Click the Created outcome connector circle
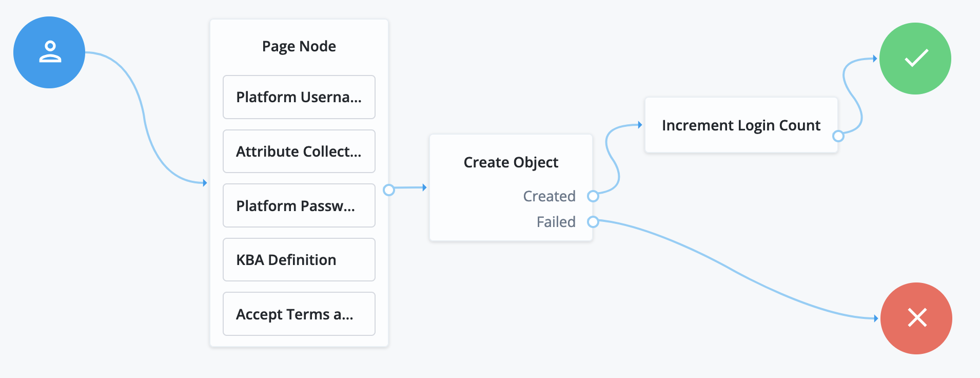 click(x=593, y=196)
